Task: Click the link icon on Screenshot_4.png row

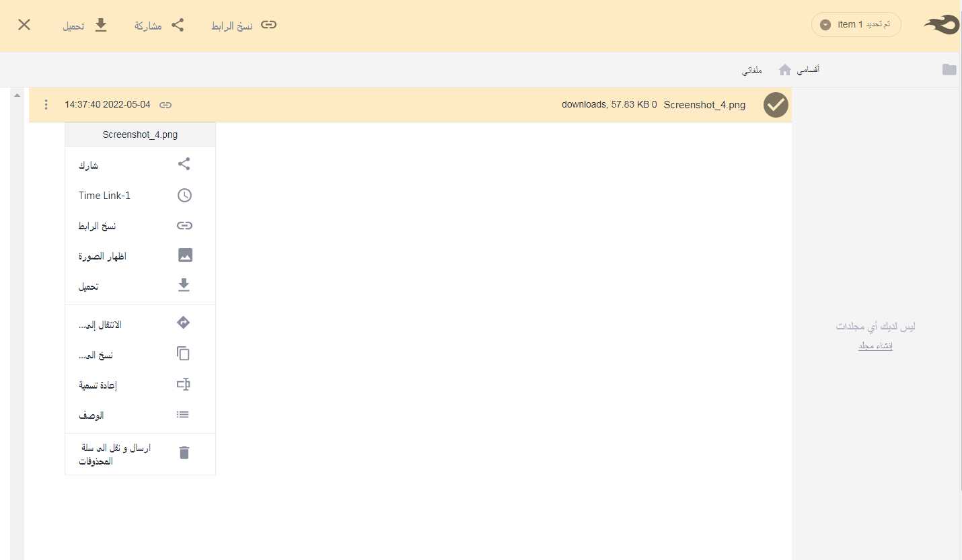Action: click(165, 105)
